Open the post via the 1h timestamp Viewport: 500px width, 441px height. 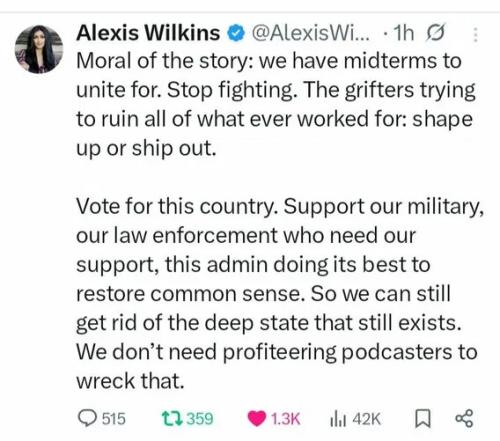(404, 33)
